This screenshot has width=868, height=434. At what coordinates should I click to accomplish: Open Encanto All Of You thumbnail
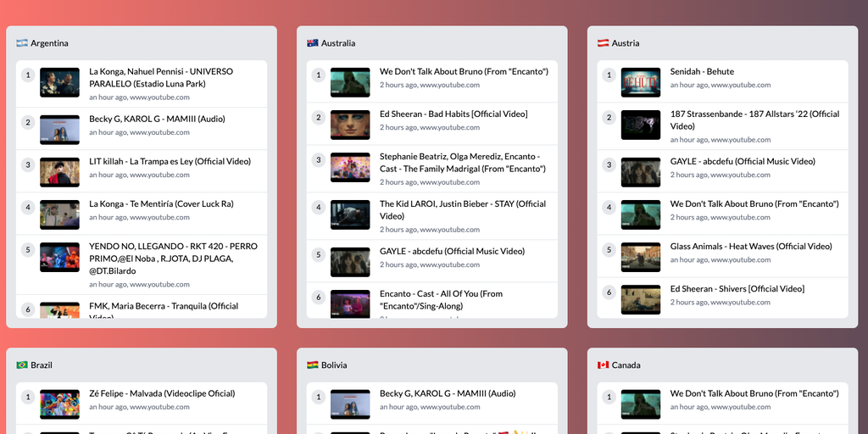click(350, 304)
